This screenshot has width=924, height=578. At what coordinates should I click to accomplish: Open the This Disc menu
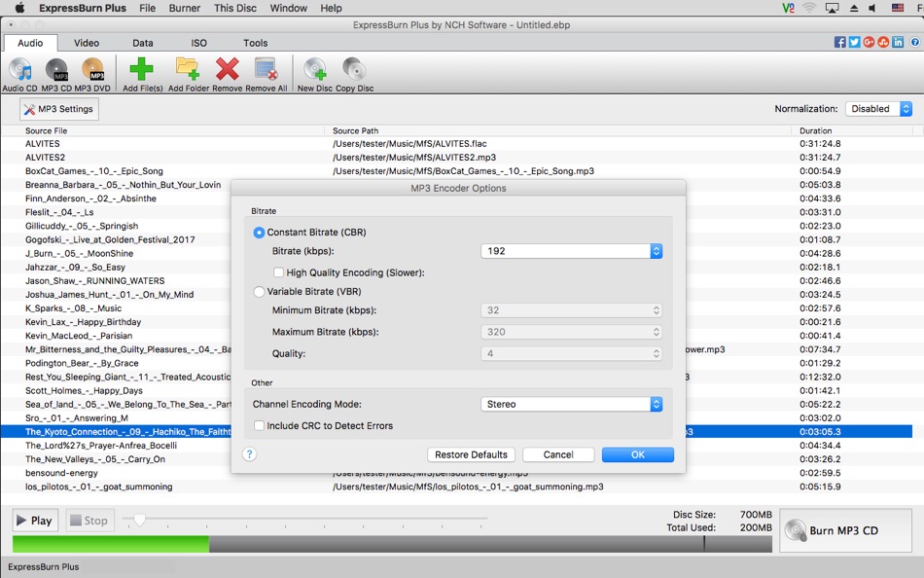pyautogui.click(x=235, y=8)
